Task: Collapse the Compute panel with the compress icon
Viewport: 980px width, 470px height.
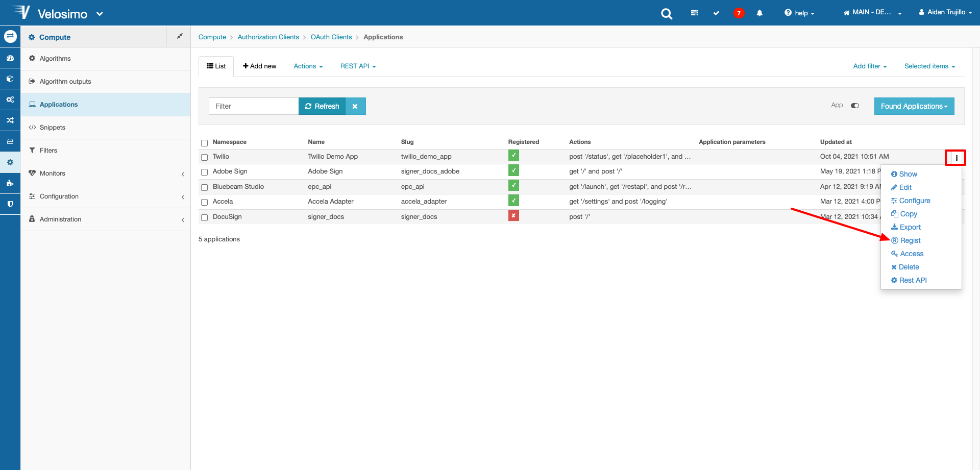Action: tap(179, 36)
